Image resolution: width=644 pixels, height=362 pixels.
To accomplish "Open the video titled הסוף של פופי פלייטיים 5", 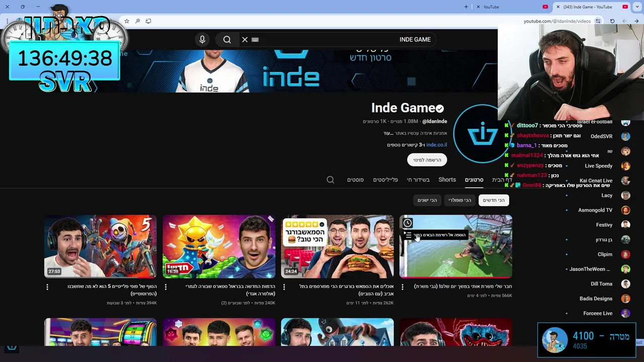I will [112, 290].
